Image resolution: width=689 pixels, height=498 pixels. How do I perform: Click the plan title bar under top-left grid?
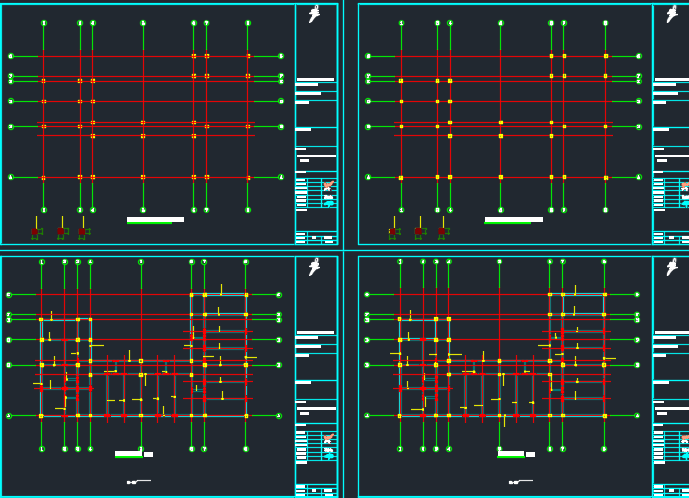pyautogui.click(x=156, y=219)
